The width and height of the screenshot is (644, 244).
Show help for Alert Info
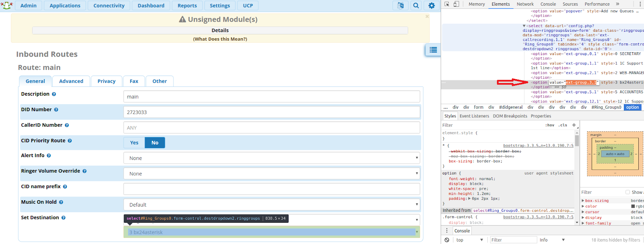point(49,156)
